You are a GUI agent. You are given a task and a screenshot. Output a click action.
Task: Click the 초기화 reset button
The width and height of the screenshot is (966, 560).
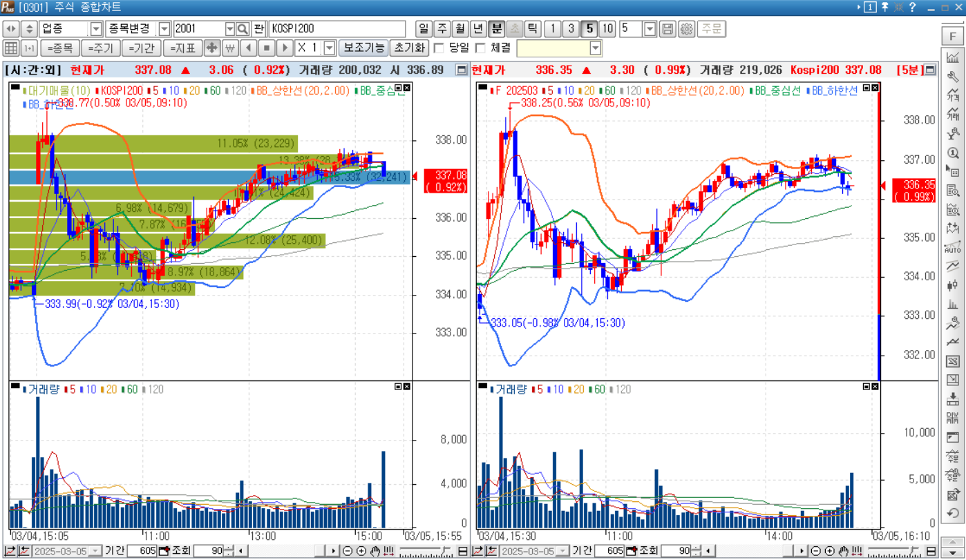(x=409, y=48)
